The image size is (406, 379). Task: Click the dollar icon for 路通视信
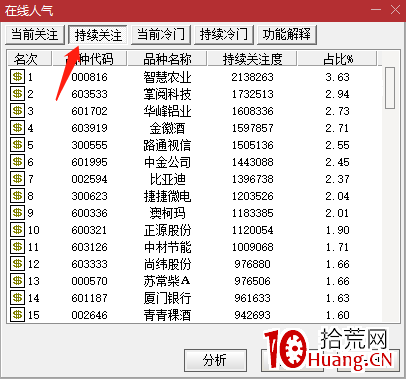(x=17, y=145)
